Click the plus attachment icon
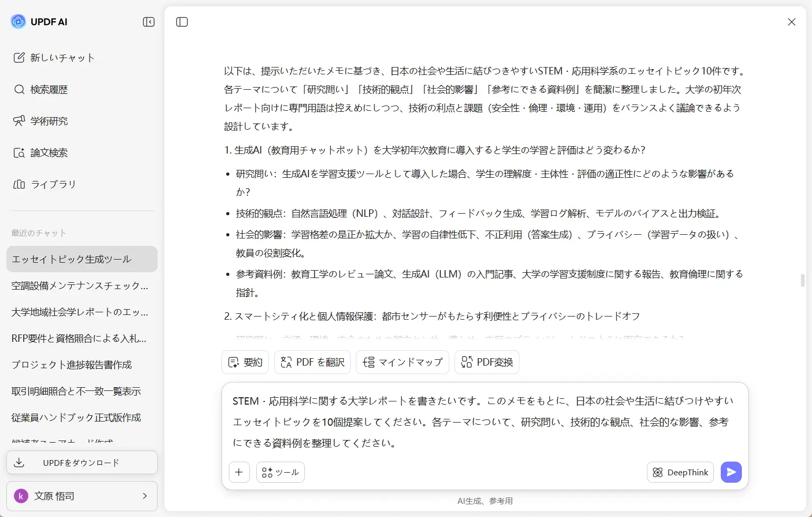This screenshot has height=517, width=812. (x=239, y=472)
